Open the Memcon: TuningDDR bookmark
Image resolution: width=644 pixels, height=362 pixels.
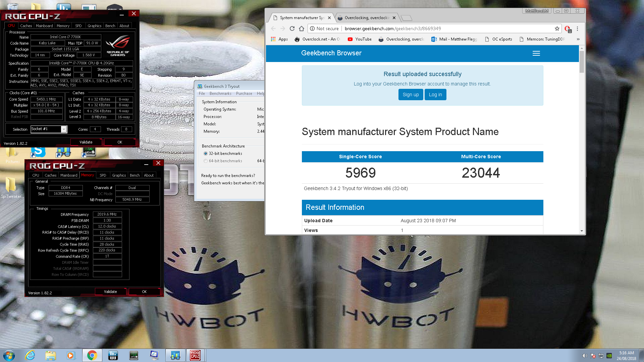(542, 39)
